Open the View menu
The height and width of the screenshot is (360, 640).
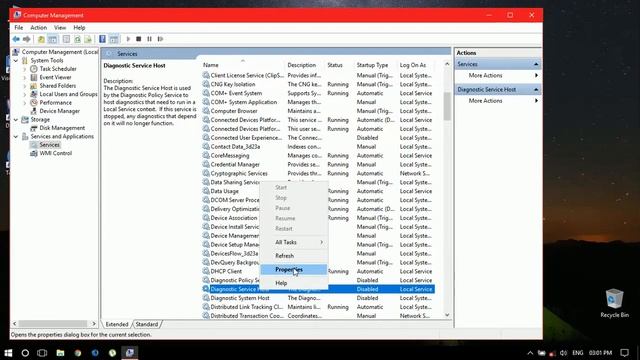[60, 28]
